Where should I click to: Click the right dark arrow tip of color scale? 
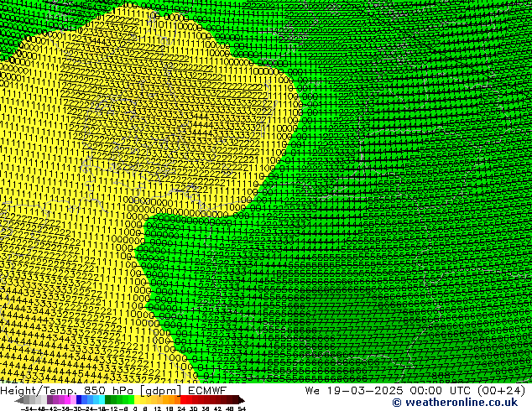243,400
